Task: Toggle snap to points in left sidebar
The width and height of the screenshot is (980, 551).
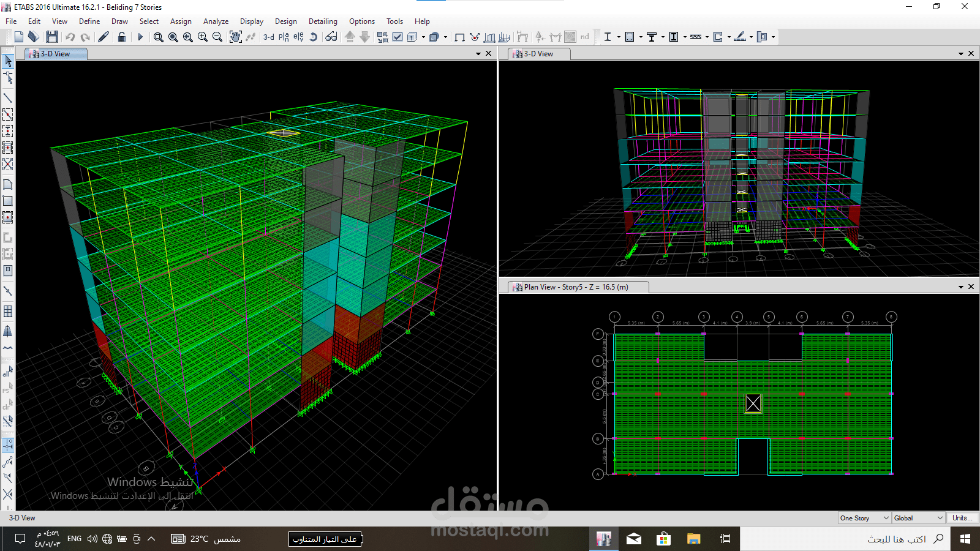Action: [x=8, y=444]
